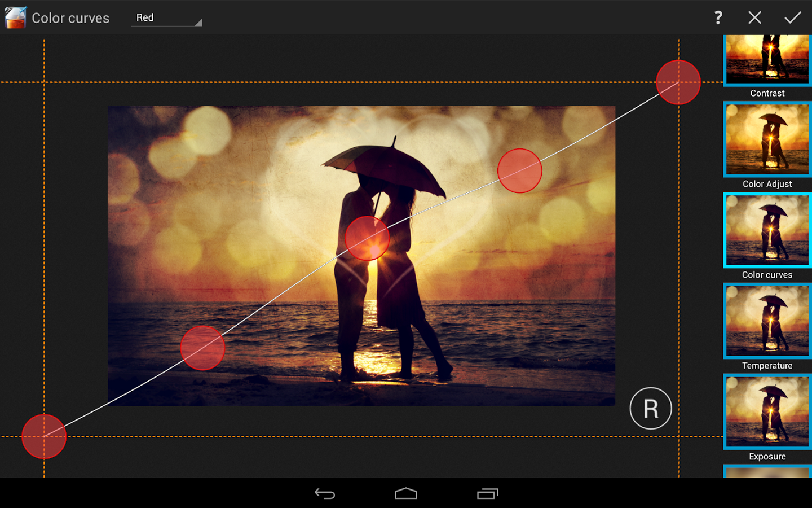
Task: Tap the Android back navigation button
Action: click(325, 494)
